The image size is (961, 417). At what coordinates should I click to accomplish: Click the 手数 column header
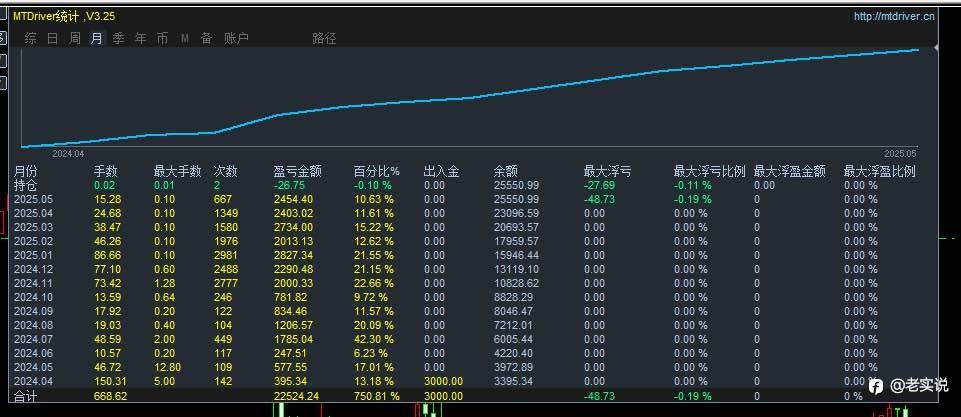[106, 172]
